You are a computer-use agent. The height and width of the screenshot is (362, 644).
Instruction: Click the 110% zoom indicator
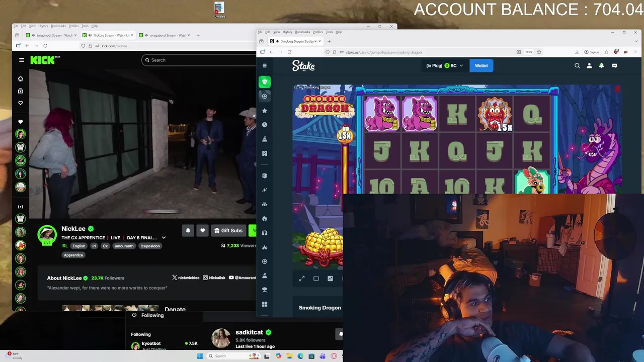point(529,52)
